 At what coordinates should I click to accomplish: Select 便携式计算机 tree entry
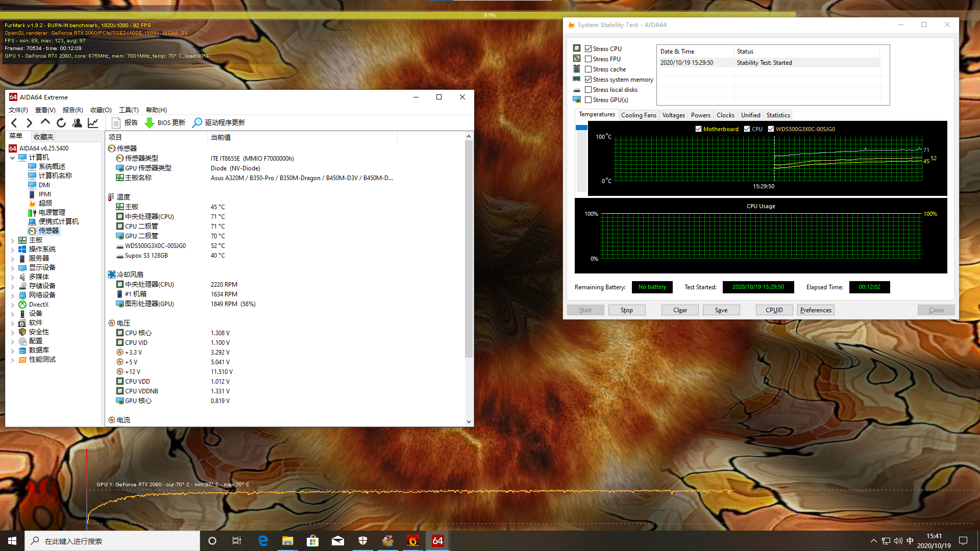coord(59,222)
